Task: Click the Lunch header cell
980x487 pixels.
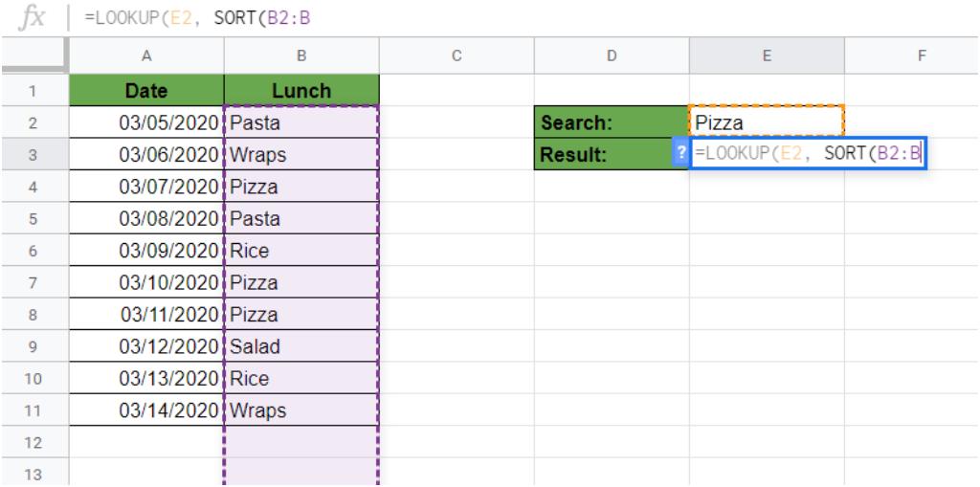Action: click(x=301, y=91)
